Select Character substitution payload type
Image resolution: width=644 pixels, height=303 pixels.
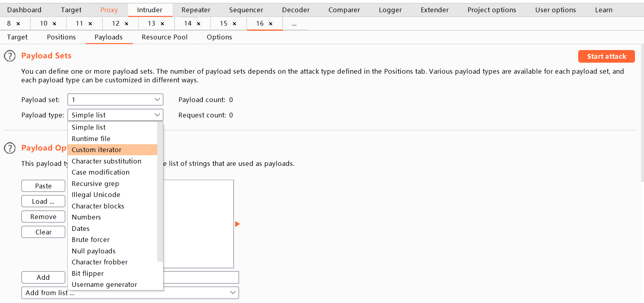[112, 161]
